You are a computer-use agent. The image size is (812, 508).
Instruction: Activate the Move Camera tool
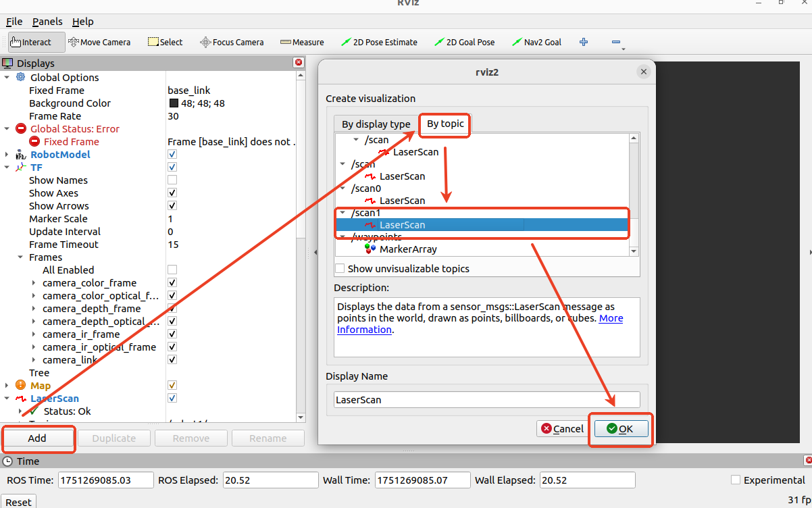tap(99, 42)
